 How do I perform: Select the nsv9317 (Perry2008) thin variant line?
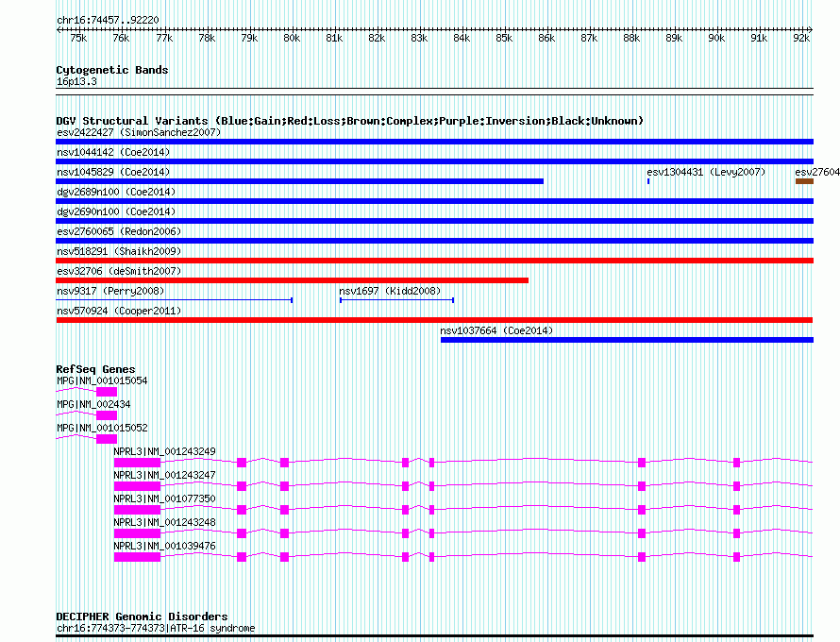click(174, 300)
